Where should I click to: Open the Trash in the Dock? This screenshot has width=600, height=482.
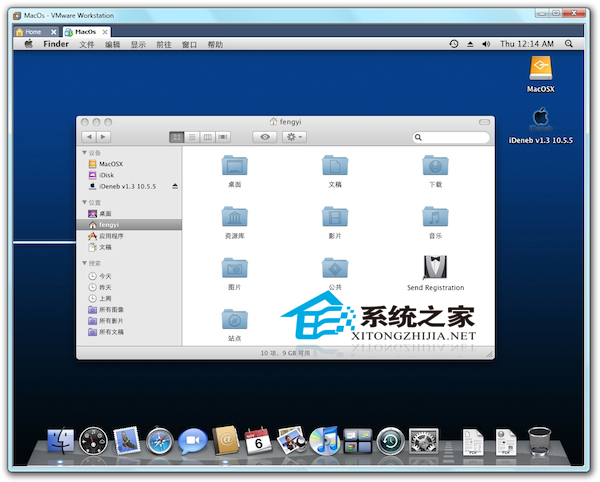(x=540, y=441)
